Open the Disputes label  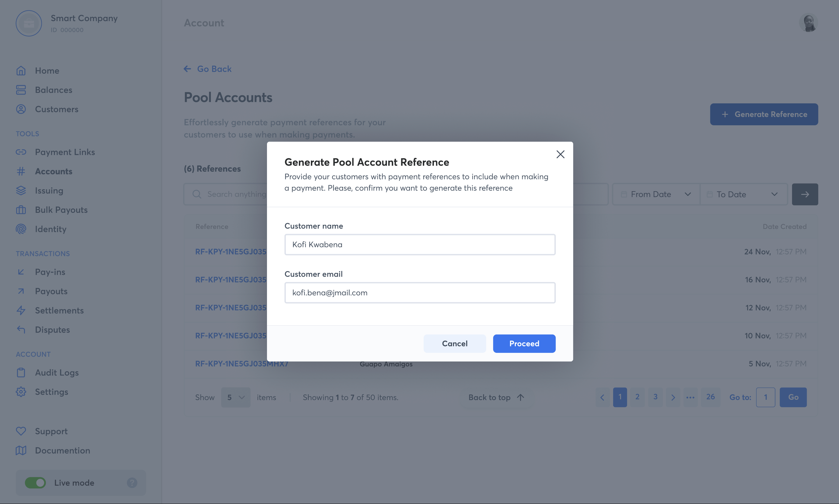tap(52, 330)
